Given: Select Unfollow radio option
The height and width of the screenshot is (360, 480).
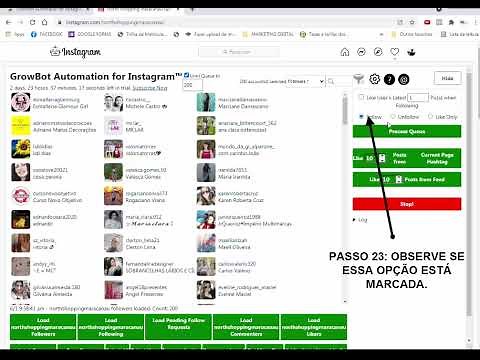Looking at the screenshot, I should [x=393, y=116].
